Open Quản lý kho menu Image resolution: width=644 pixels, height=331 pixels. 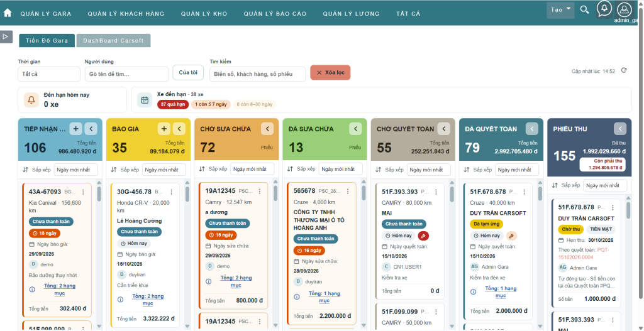click(x=204, y=14)
